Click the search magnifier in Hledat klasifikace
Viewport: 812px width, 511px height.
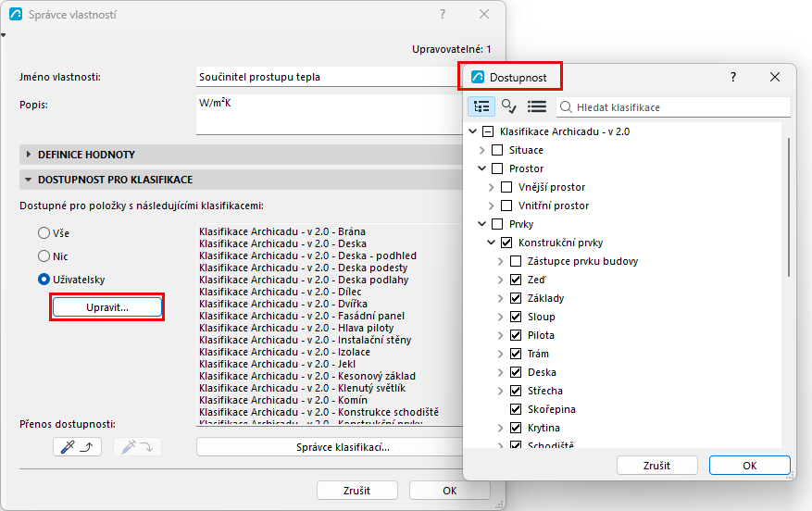click(566, 107)
